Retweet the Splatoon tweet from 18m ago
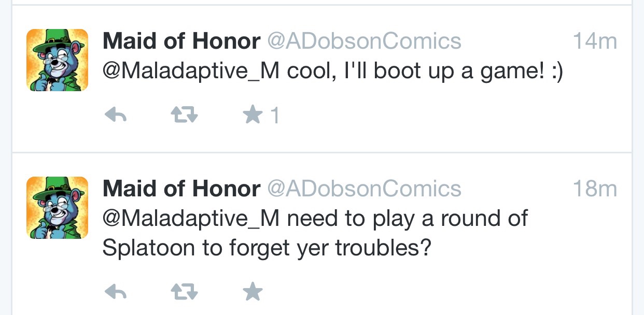The image size is (644, 315). coord(184,293)
